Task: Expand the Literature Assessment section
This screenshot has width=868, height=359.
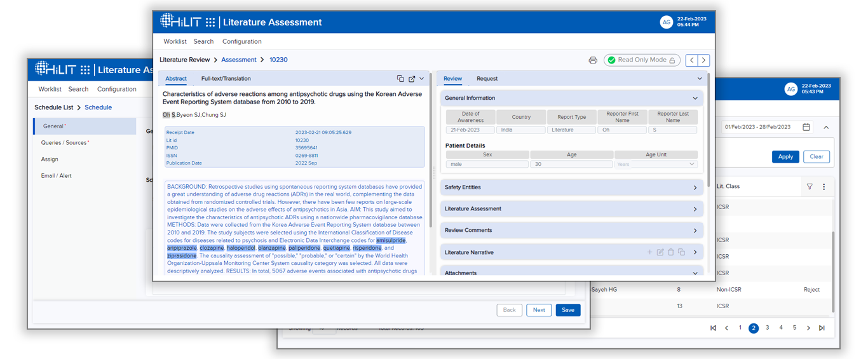Action: pyautogui.click(x=695, y=209)
